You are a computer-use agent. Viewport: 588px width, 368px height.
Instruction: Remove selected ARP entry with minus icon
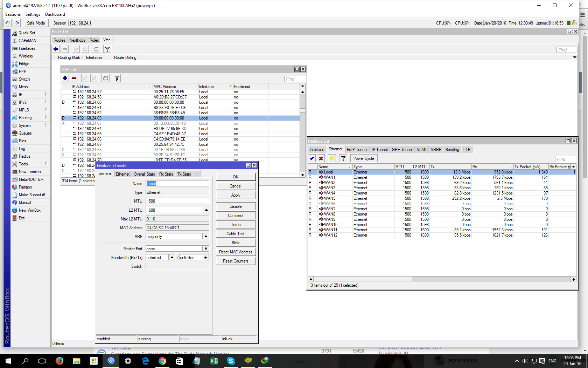[x=74, y=78]
